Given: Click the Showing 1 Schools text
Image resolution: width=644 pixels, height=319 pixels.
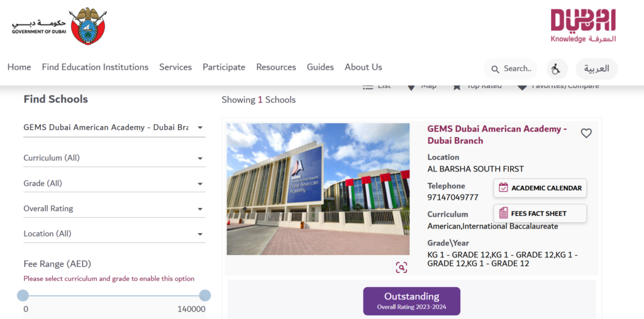Looking at the screenshot, I should pos(258,100).
